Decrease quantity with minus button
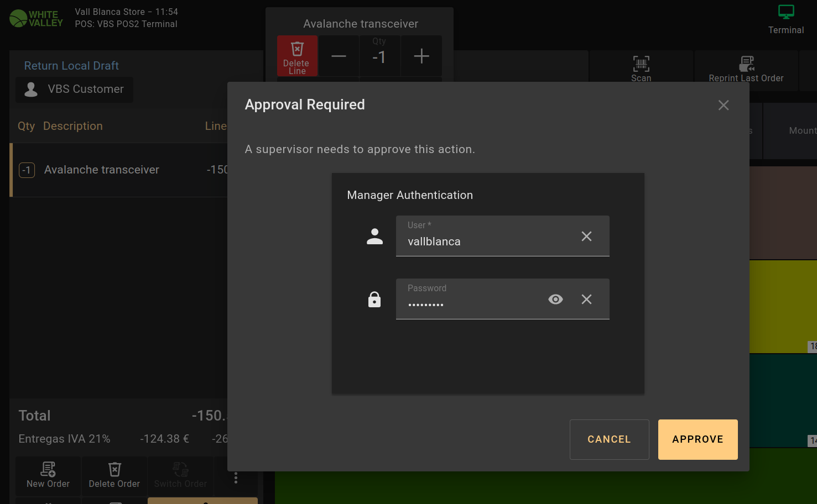The width and height of the screenshot is (817, 504). (339, 56)
